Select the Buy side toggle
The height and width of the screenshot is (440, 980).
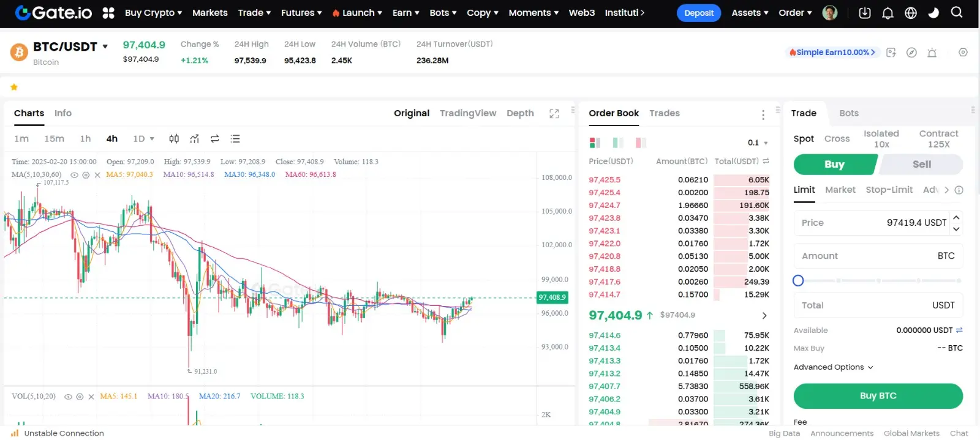[834, 164]
